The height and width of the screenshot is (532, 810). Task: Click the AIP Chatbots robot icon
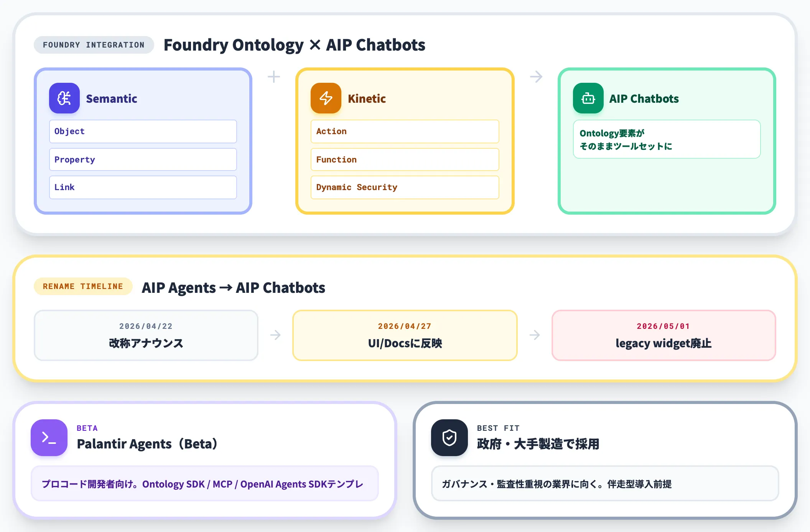coord(588,98)
